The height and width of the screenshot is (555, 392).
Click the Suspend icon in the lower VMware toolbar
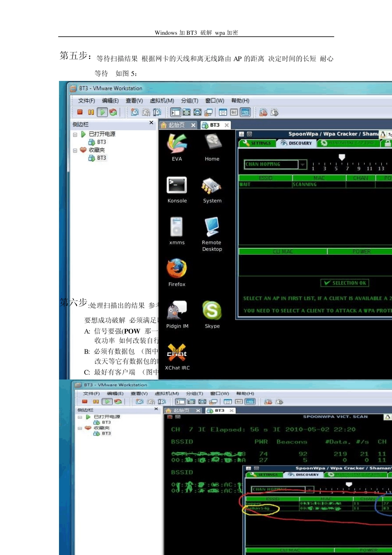click(96, 401)
